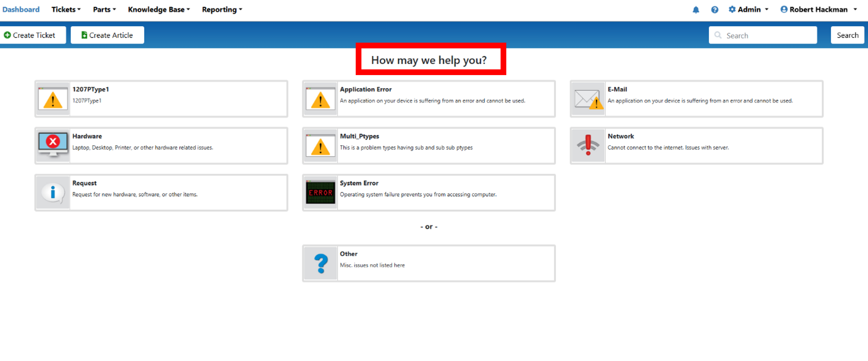This screenshot has height=361, width=868.
Task: Click 'Cannot connect to the internet' description
Action: tap(668, 148)
